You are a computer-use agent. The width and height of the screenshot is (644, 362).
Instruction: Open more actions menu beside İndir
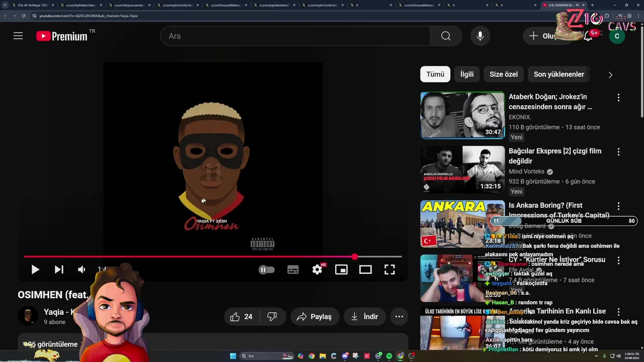coord(399,317)
